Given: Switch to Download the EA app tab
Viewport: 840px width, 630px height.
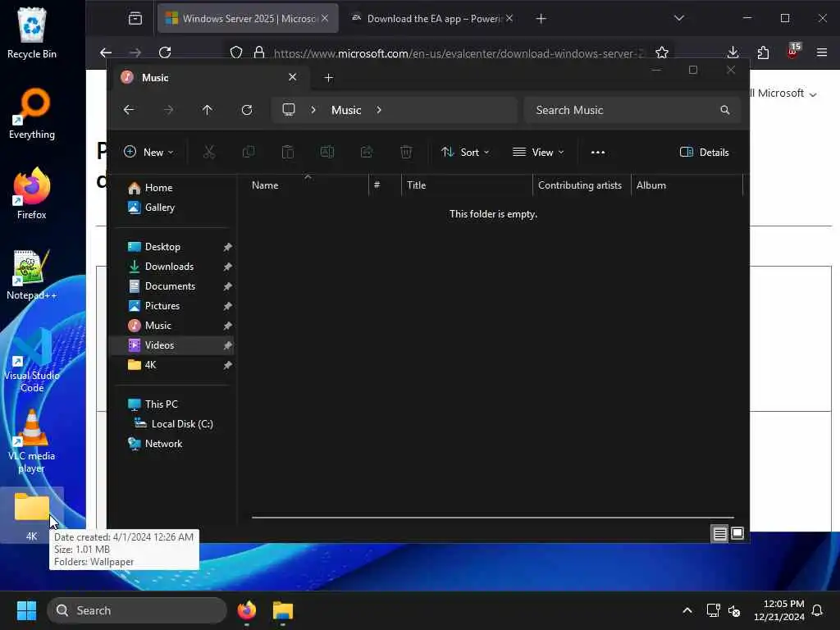Looking at the screenshot, I should click(433, 19).
